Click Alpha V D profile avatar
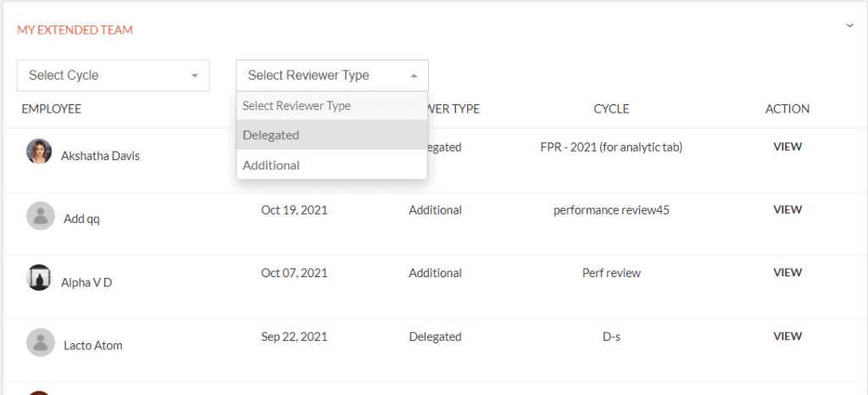The image size is (868, 395). point(39,278)
